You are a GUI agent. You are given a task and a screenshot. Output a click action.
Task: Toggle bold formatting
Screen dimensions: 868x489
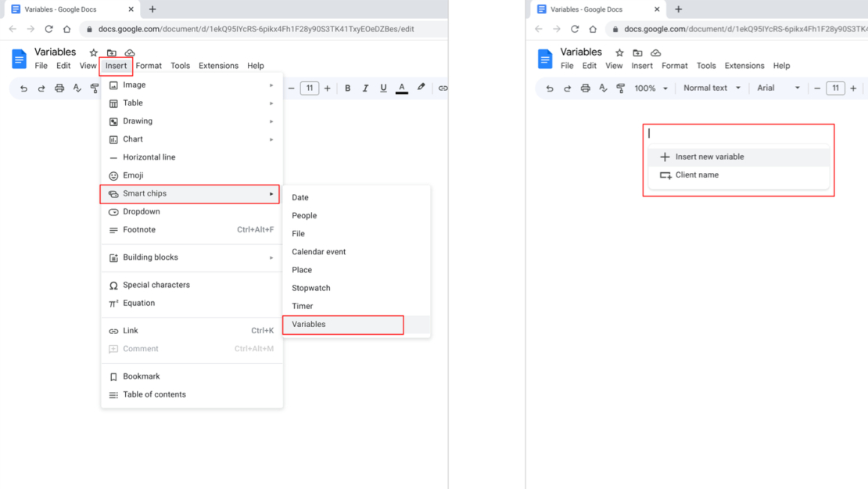pos(347,88)
